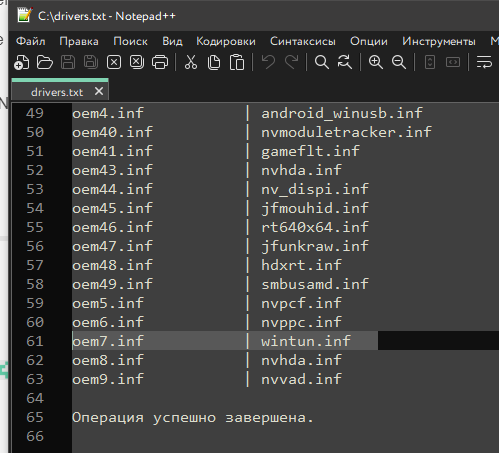Click the Zoom In icon
This screenshot has height=453, width=499.
[376, 62]
